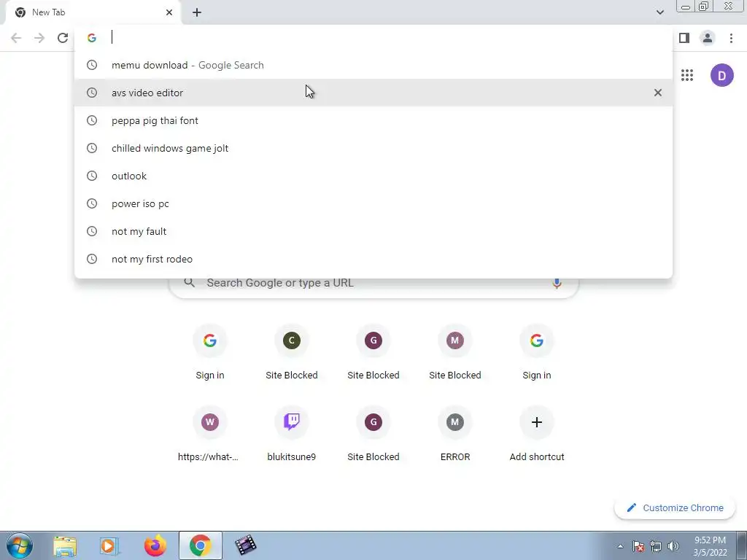
Task: Open the video editor taskbar icon
Action: (245, 545)
